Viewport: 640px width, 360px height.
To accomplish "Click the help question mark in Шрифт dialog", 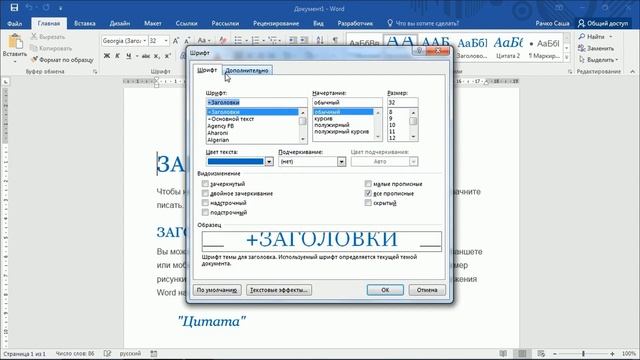I will point(419,51).
